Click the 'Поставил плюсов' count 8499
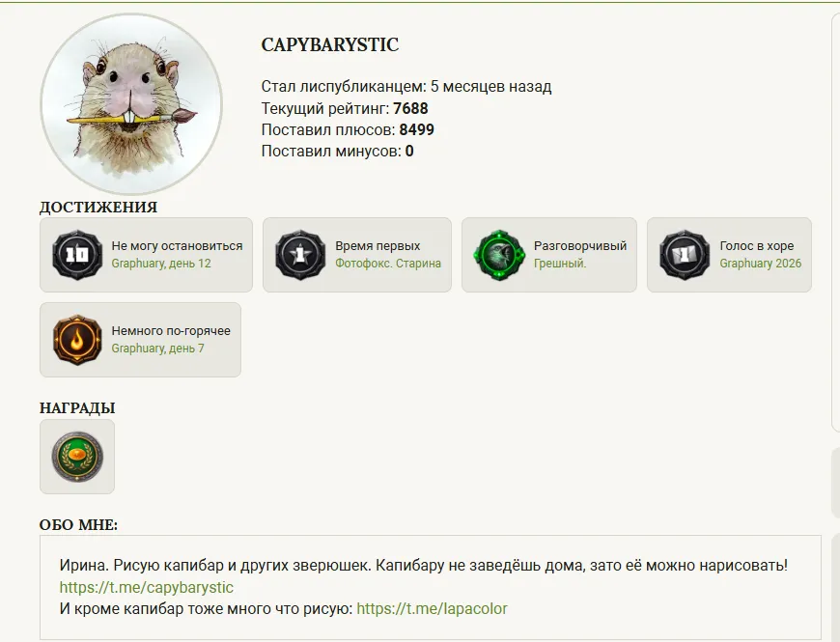Screen dimensions: 840x642 coord(416,129)
